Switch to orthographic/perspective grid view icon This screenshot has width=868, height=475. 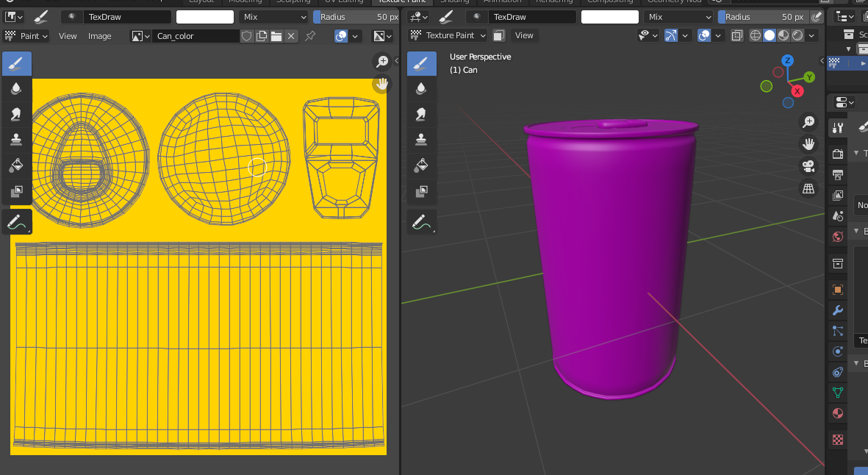coord(809,189)
